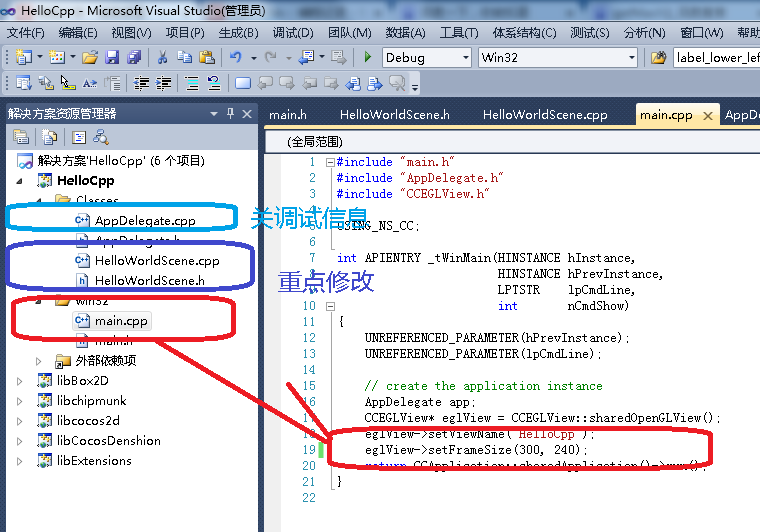Viewport: 760px width, 532px height.
Task: Click line number 22 in the editor
Action: [x=309, y=498]
